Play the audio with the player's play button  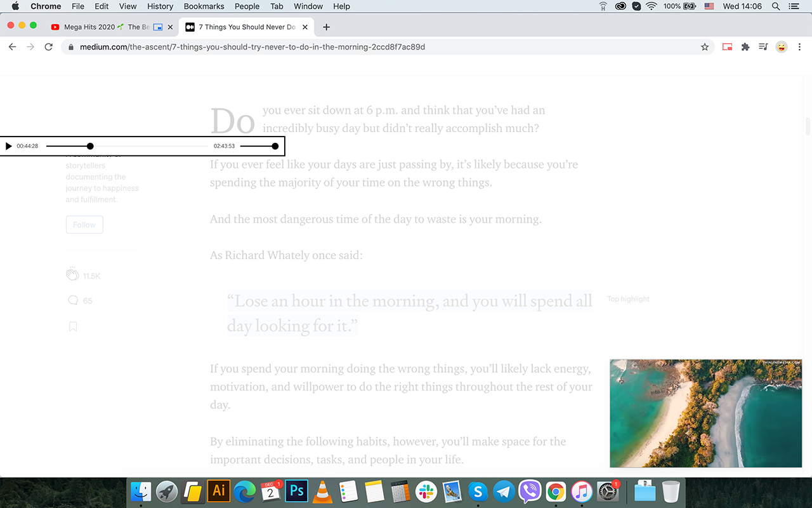(8, 145)
